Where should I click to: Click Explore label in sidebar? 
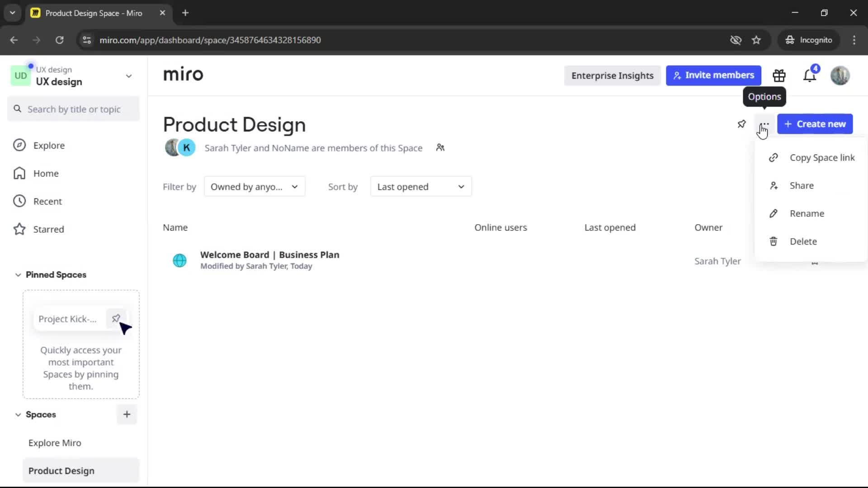point(49,145)
